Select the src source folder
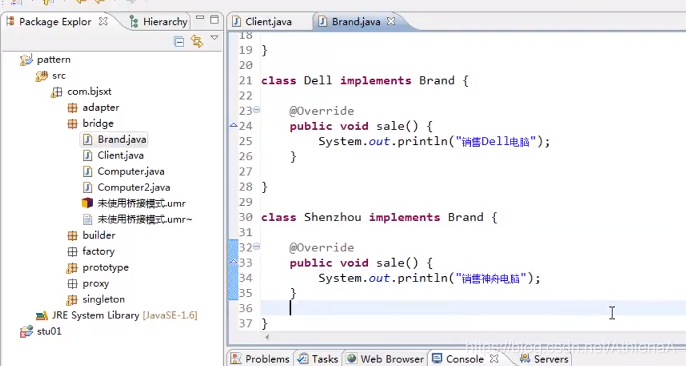Viewport: 686px width, 366px height. 59,76
